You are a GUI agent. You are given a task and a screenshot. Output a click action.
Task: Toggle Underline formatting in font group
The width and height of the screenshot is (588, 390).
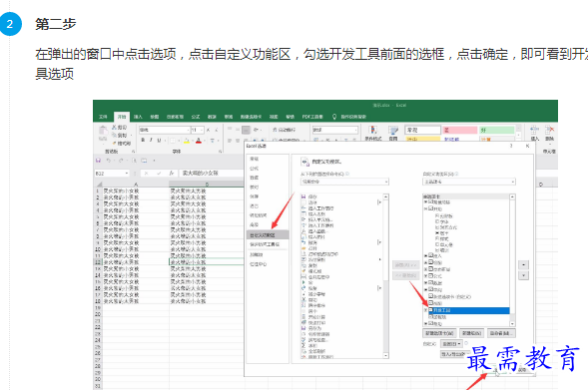click(159, 140)
